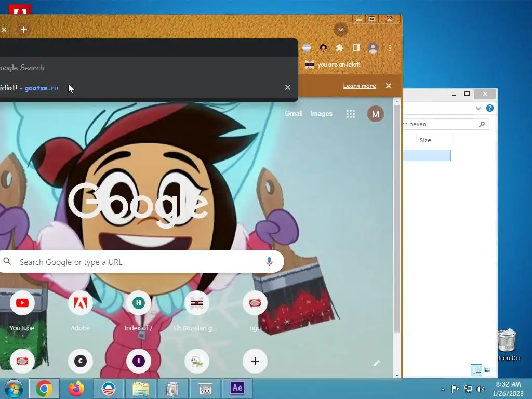
Task: Open the Chrome profile avatar button
Action: tap(373, 48)
